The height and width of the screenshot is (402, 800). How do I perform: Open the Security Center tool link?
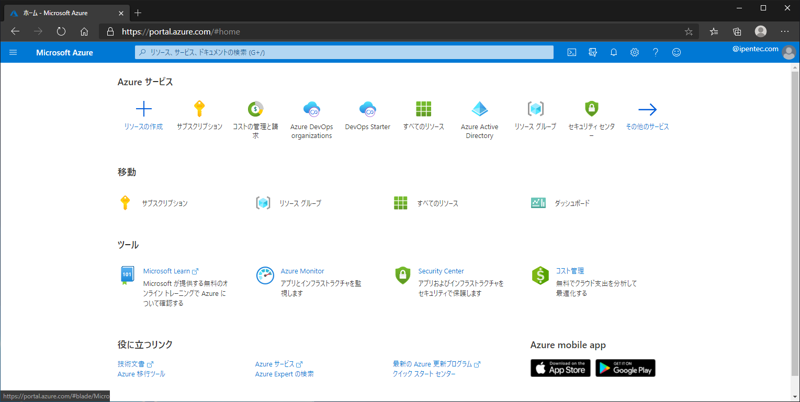coord(441,271)
